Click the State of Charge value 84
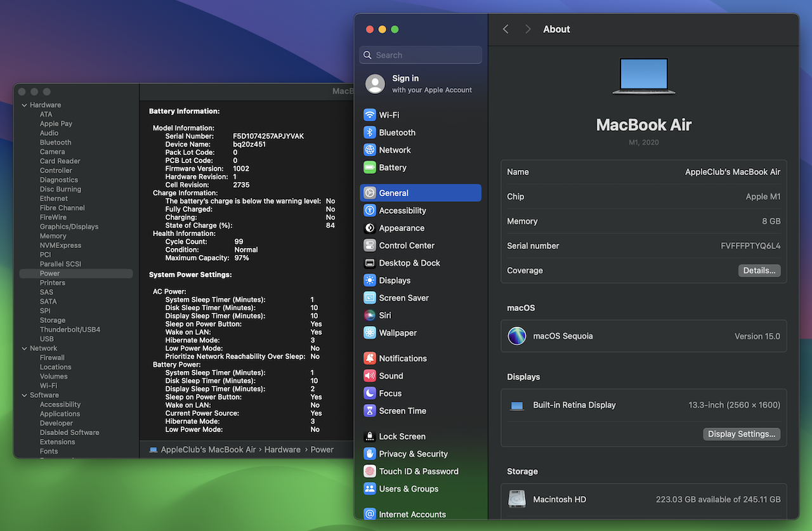812x531 pixels. tap(331, 226)
